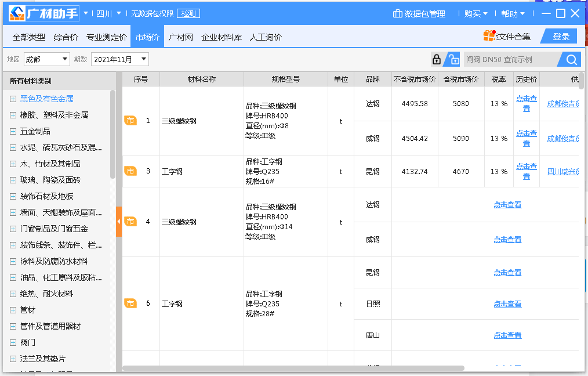Viewport: 588px width, 376px height.
Task: Expand 五金制品 tree node
Action: (13, 131)
